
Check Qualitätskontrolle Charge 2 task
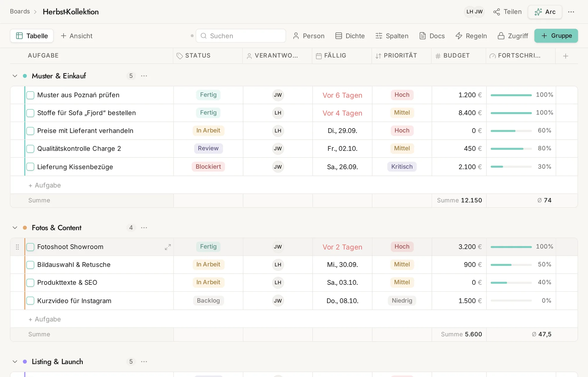pyautogui.click(x=30, y=149)
